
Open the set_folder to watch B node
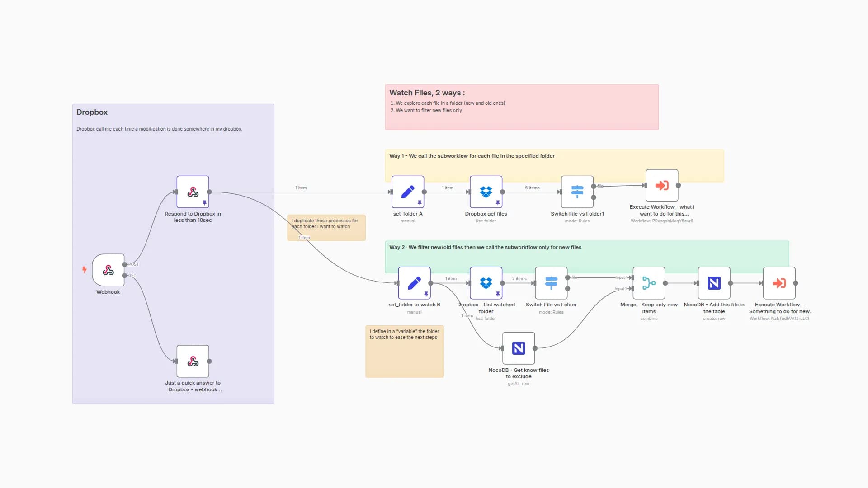pos(414,283)
